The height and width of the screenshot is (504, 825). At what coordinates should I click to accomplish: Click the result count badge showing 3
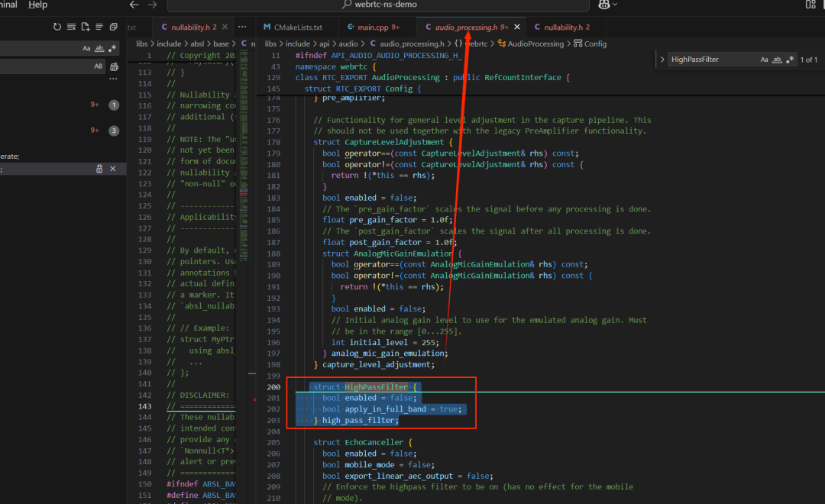(114, 131)
